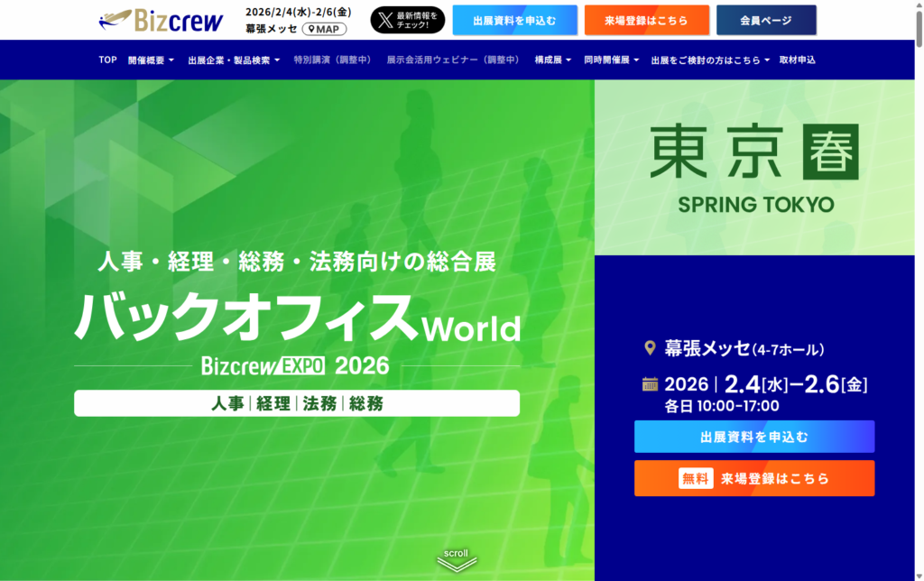Expand the 出展をご検討の方はこちら menu
The image size is (924, 581).
(710, 60)
